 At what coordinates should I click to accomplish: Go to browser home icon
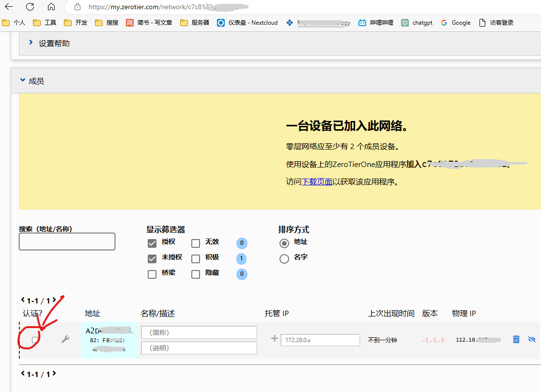51,7
